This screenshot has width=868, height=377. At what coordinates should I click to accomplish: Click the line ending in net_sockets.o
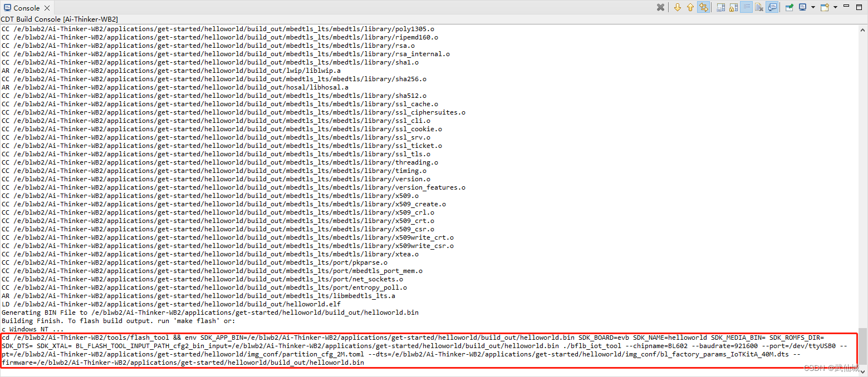(202, 279)
